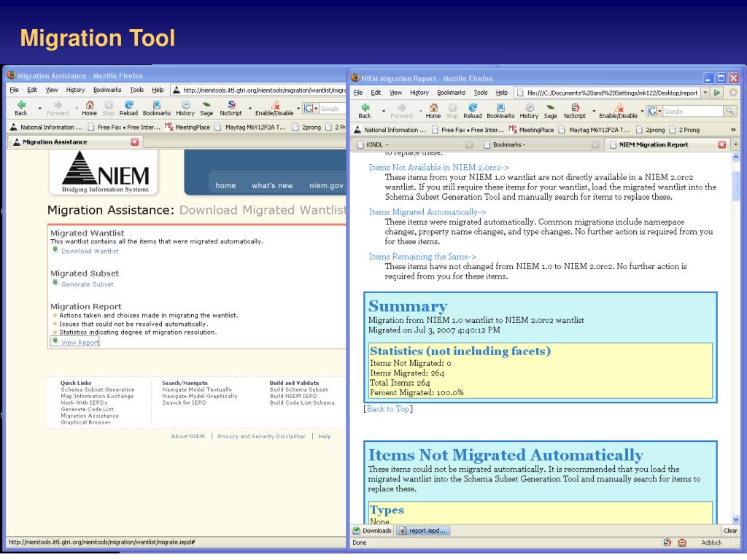The image size is (747, 560).
Task: Expand bookmarks toolbar overflow chevron in report window
Action: point(732,130)
